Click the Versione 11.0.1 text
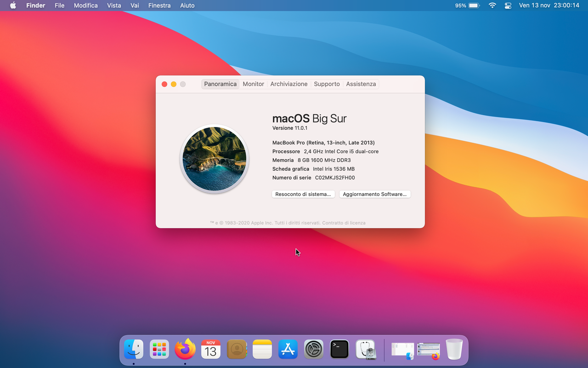 (290, 128)
